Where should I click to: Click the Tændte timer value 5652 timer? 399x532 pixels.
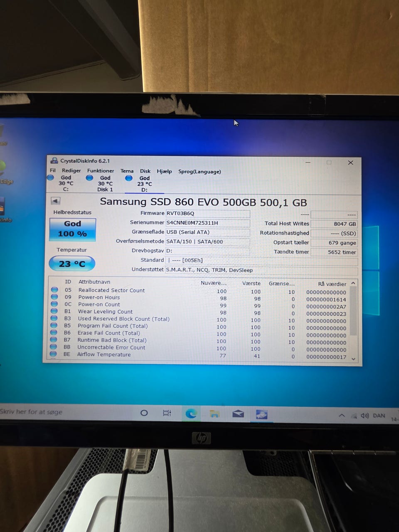tap(334, 252)
